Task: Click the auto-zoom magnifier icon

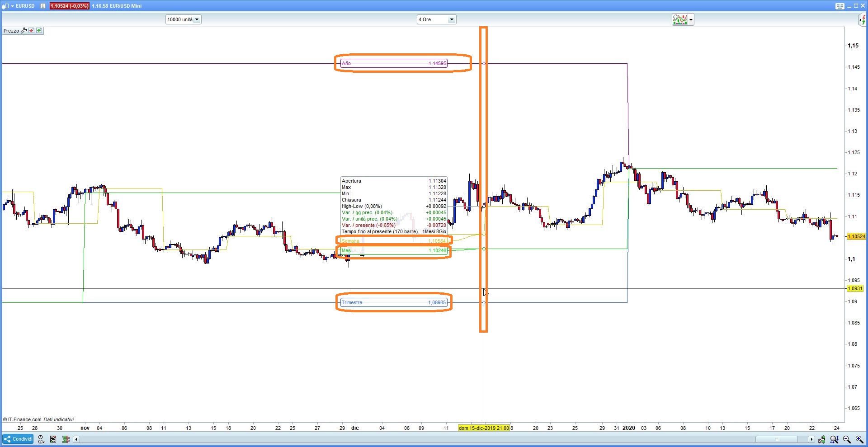Action: pos(834,439)
